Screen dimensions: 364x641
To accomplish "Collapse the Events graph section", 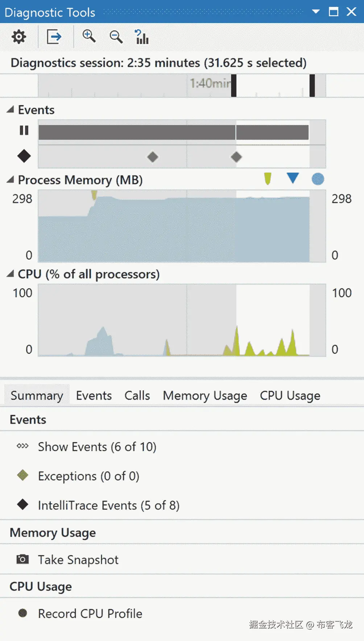I will pos(11,110).
